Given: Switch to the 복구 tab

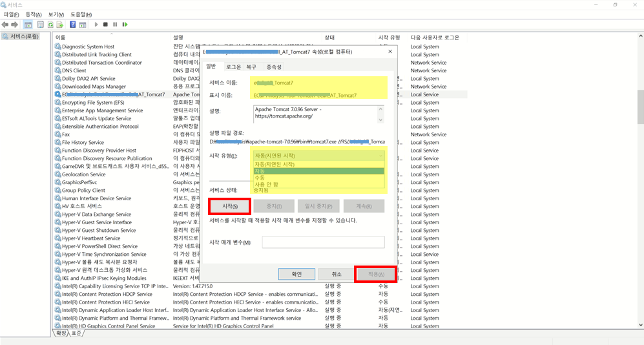Looking at the screenshot, I should point(251,67).
